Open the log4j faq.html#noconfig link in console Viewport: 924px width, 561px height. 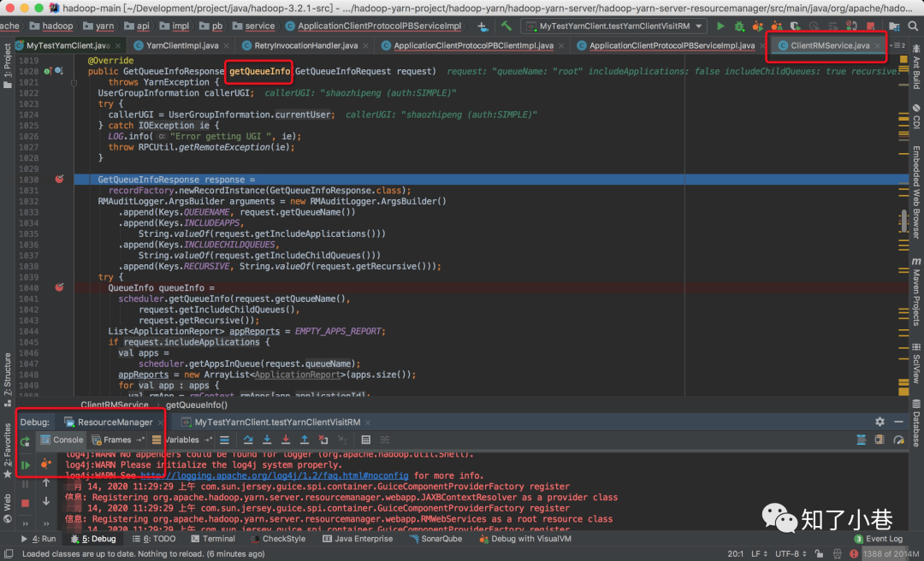[274, 475]
